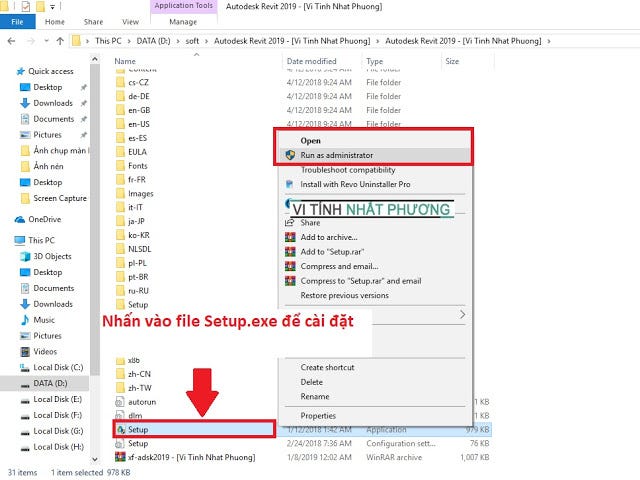The image size is (640, 480).
Task: Open the Manage tab under Application Tools
Action: tap(183, 22)
